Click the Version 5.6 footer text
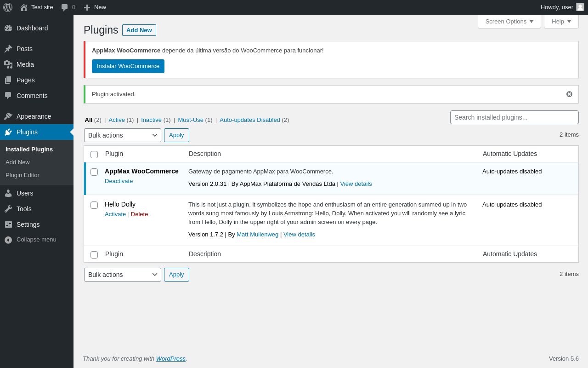This screenshot has width=588, height=368. pos(564,359)
